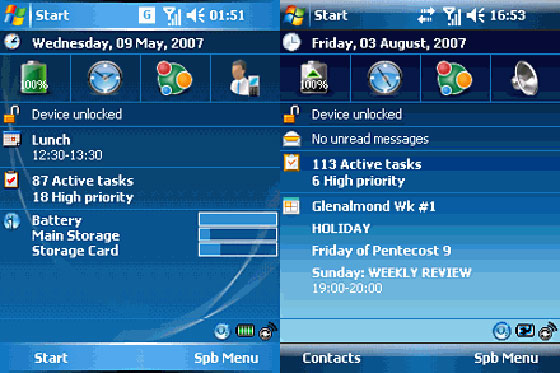Open '113 Active tasks'
Screen dimensions: 560x373
[366, 164]
